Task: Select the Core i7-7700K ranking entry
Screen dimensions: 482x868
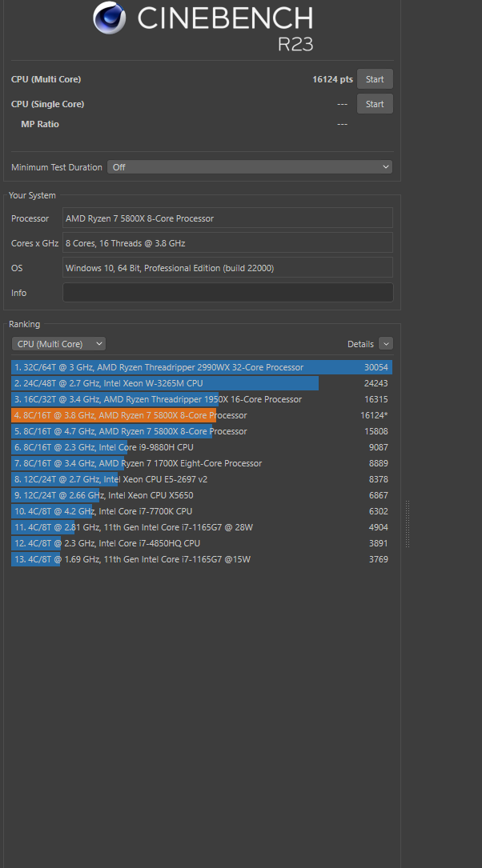Action: 202,511
